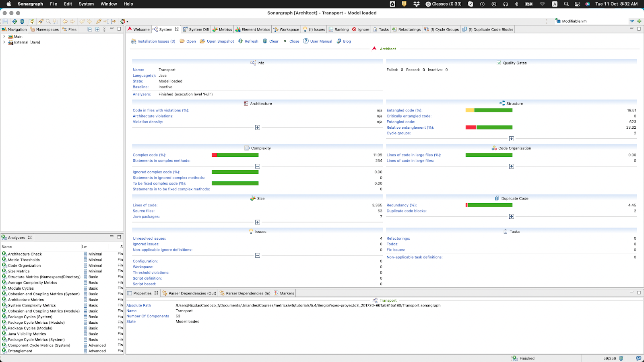Click the Entangled code (%) bar
The height and width of the screenshot is (362, 644).
489,110
